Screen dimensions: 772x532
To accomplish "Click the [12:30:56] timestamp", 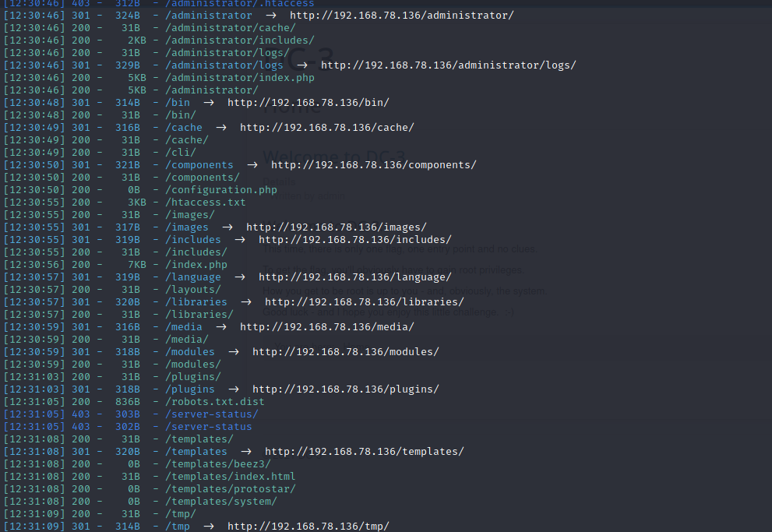I will 34,265.
